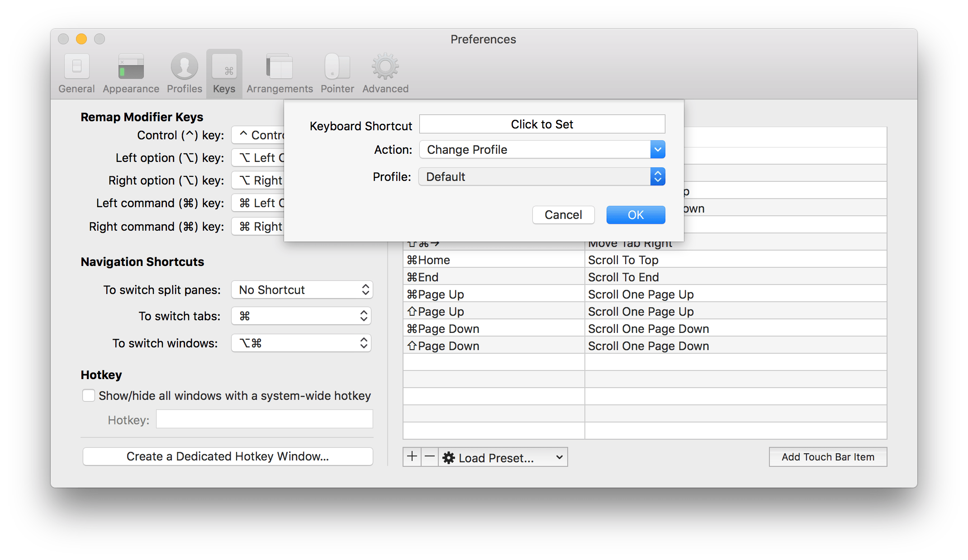Click the minus icon to remove key mapping
Screen dimensions: 968x560
click(x=430, y=457)
